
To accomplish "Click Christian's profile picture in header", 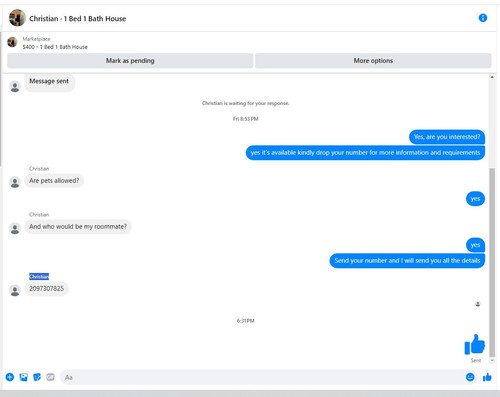I will tap(17, 18).
